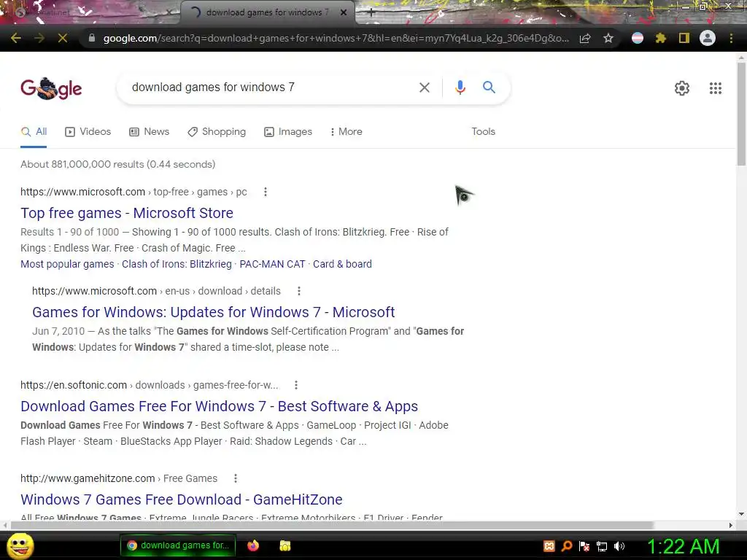Screen dimensions: 747x560
Task: Click the scrollbar right arrow
Action: (x=731, y=525)
